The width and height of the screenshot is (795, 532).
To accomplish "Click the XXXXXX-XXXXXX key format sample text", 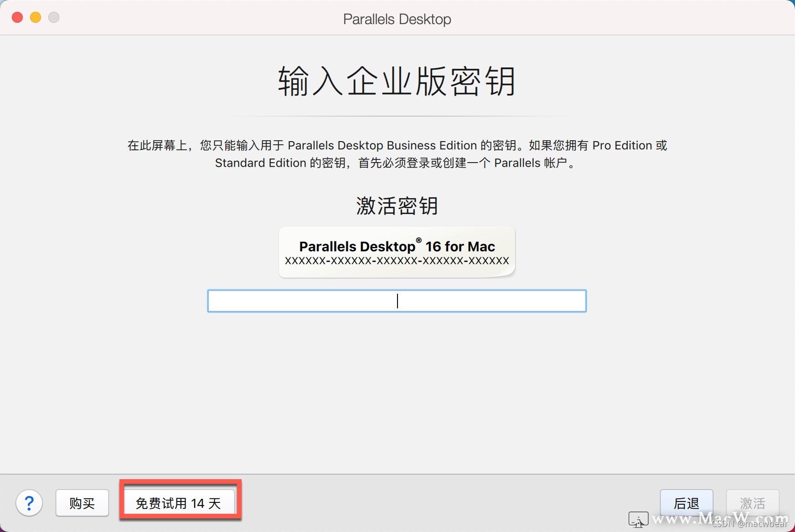I will 397,261.
